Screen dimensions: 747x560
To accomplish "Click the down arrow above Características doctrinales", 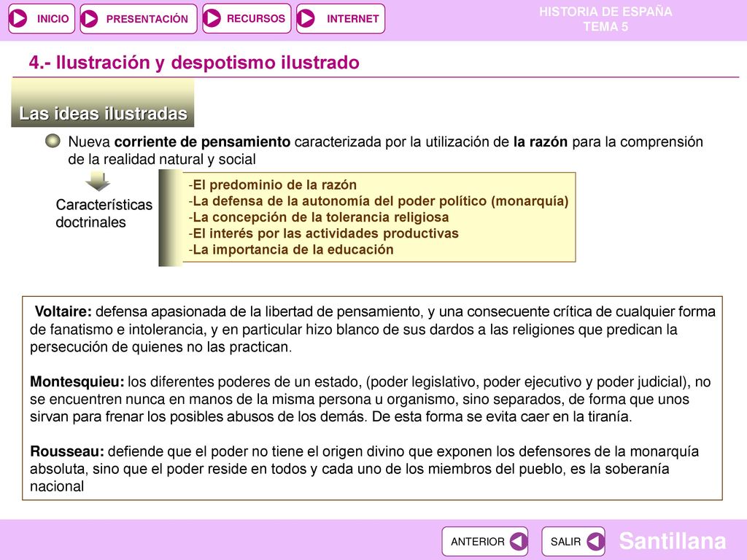I will [98, 181].
